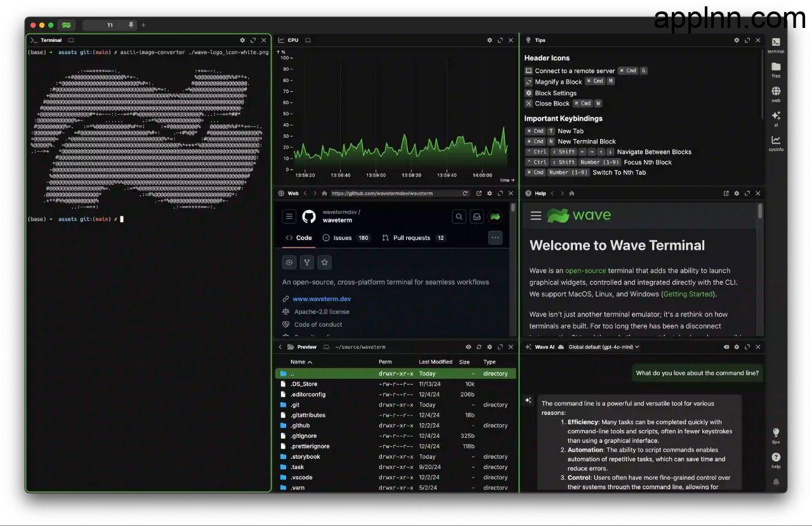Select the .gitignore file row

[396, 436]
